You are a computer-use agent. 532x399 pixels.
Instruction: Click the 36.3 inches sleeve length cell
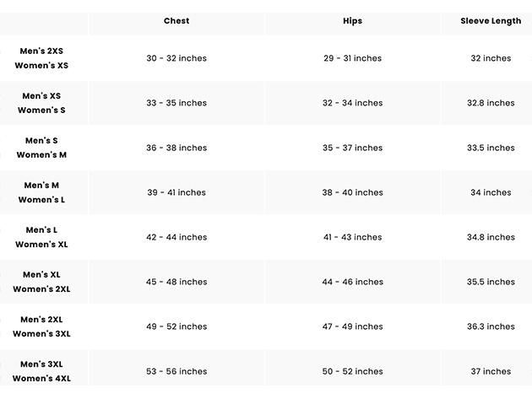pos(491,326)
